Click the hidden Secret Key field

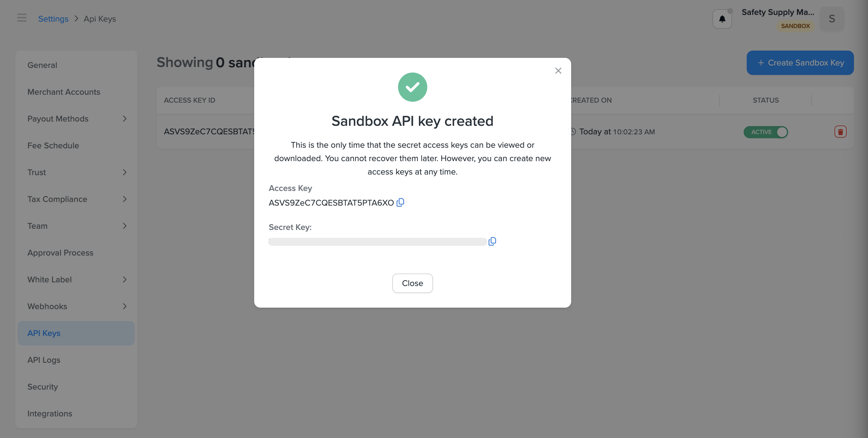[x=377, y=242]
